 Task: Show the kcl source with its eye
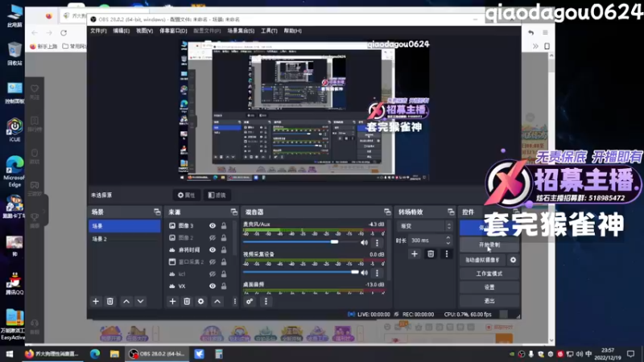(213, 274)
